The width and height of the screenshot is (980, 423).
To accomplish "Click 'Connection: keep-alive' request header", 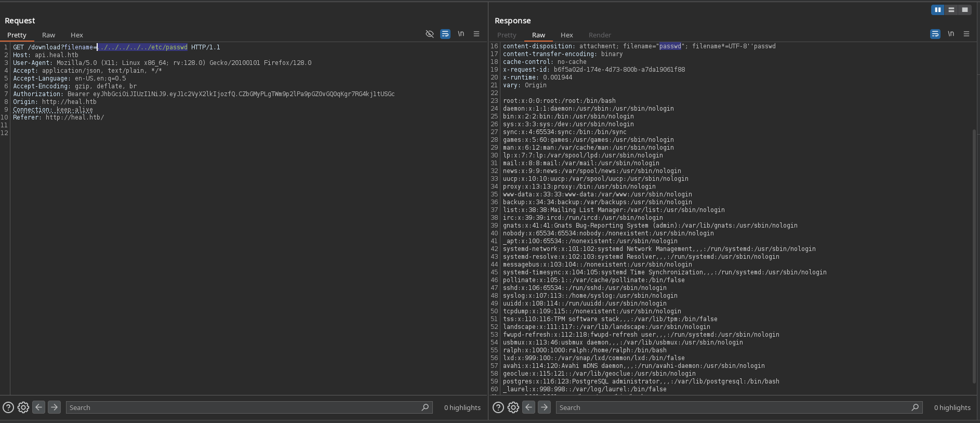I will click(53, 110).
